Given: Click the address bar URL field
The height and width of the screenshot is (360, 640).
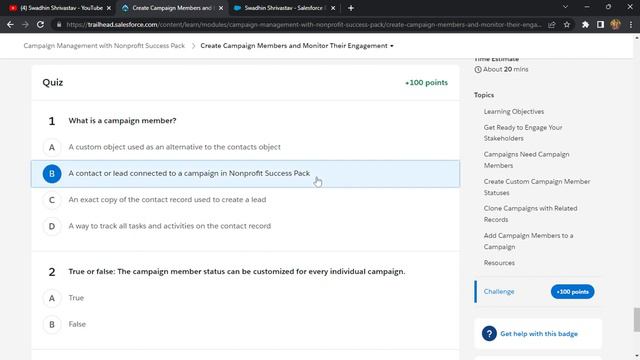Looking at the screenshot, I should [x=304, y=24].
